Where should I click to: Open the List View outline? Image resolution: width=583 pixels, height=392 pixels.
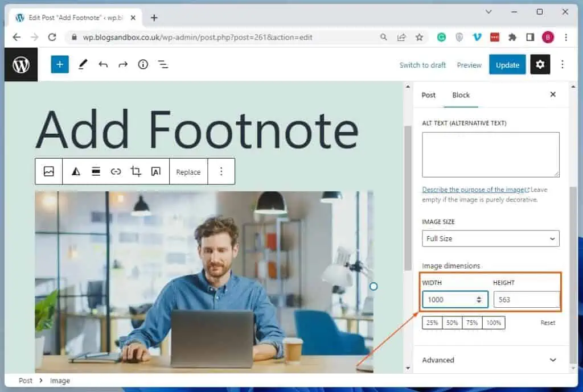[163, 64]
